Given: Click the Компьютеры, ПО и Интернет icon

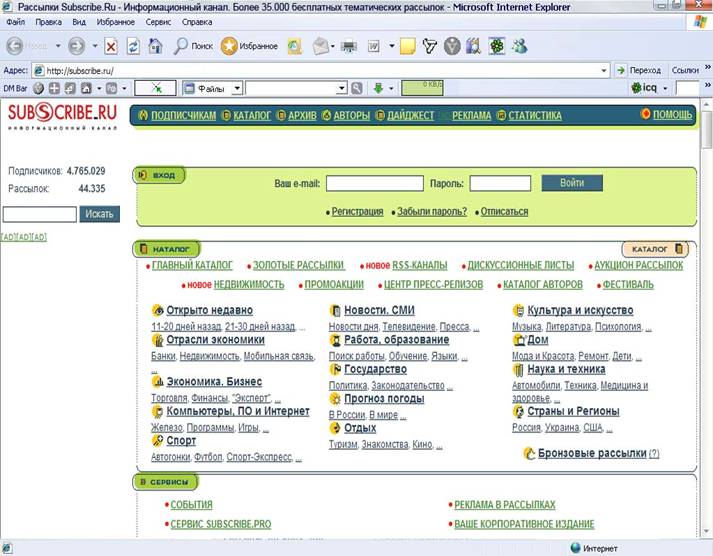Looking at the screenshot, I should click(x=158, y=412).
